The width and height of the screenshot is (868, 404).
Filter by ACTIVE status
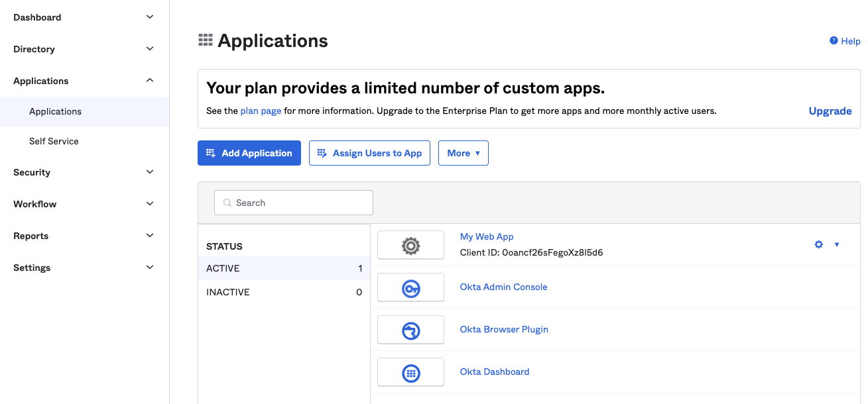pos(284,268)
